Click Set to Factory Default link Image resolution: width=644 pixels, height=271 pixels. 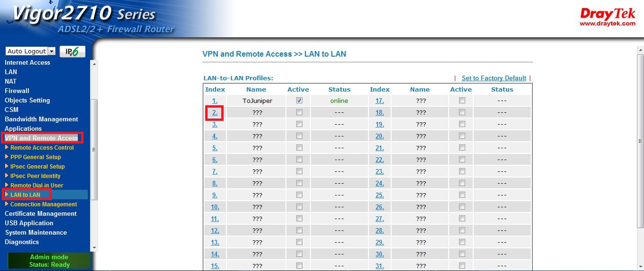493,78
